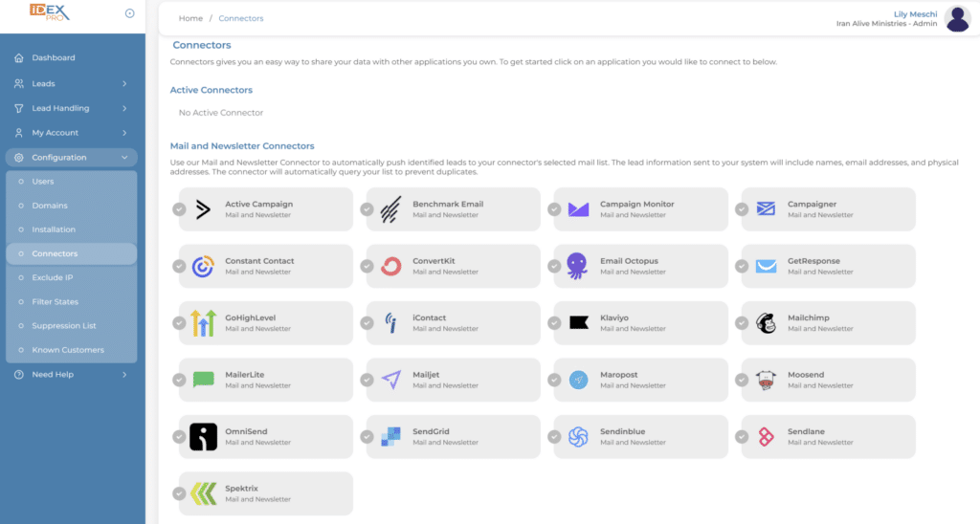Toggle the checkmark beside Active Campaign

[x=179, y=209]
